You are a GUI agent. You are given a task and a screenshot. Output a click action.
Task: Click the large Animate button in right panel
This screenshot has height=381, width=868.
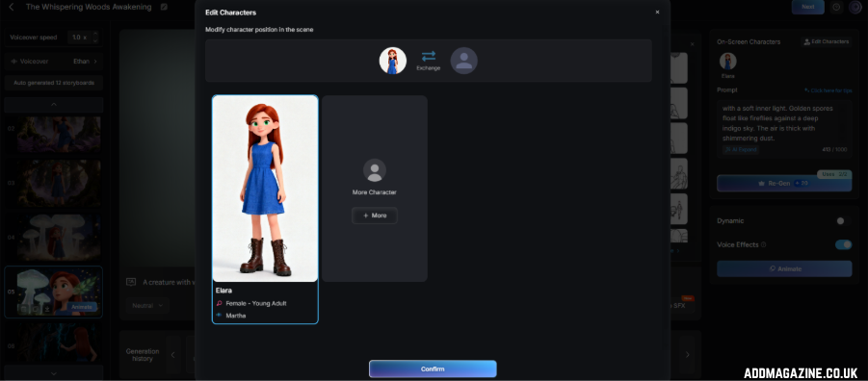[x=784, y=268]
